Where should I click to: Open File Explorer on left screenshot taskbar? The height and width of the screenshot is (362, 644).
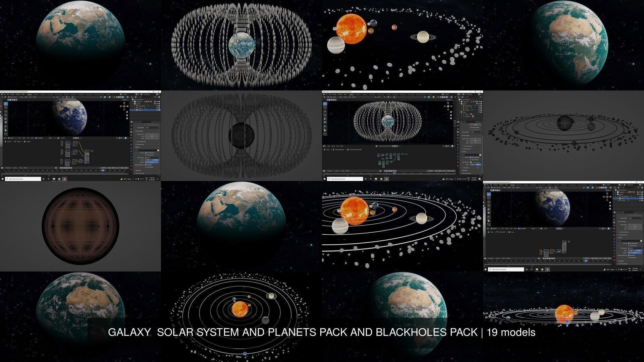point(54,179)
